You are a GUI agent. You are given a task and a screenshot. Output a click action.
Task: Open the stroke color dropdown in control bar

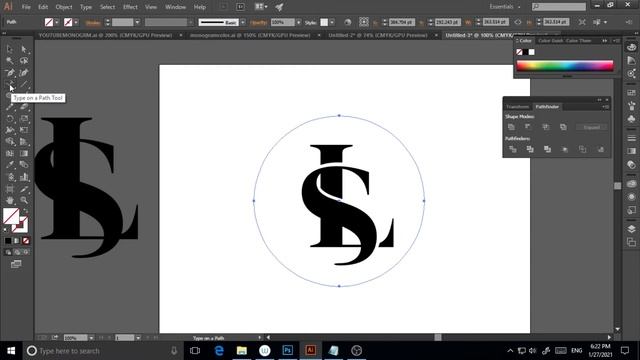(x=76, y=22)
